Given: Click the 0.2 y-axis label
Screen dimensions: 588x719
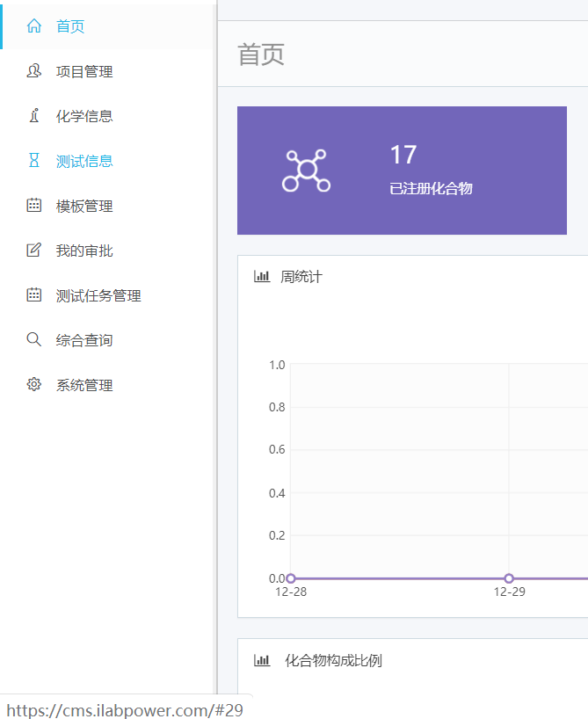Looking at the screenshot, I should pos(277,535).
